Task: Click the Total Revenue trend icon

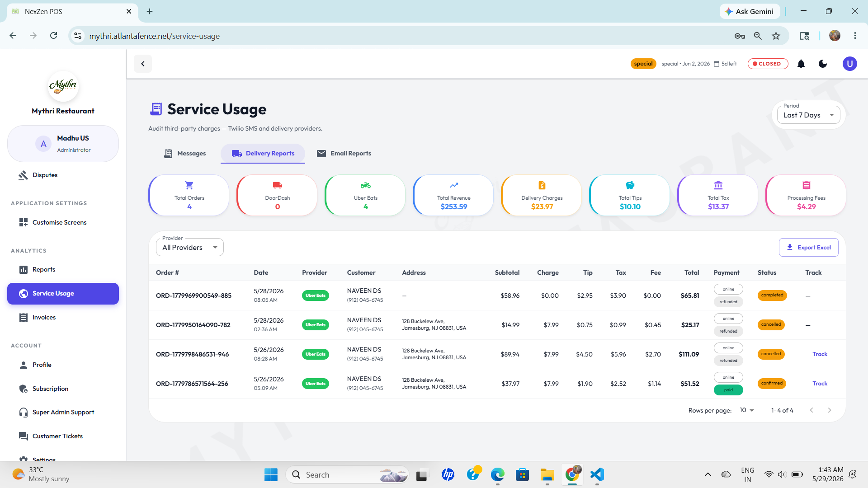Action: click(454, 185)
